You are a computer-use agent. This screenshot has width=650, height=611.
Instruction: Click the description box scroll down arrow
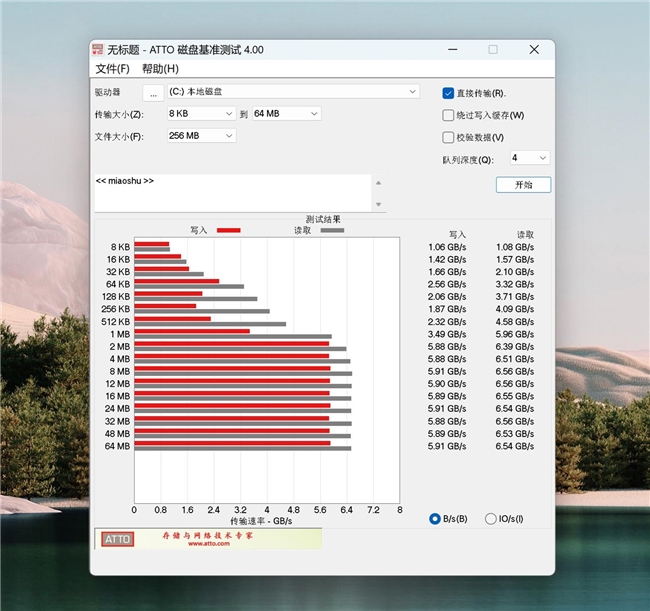coord(378,204)
